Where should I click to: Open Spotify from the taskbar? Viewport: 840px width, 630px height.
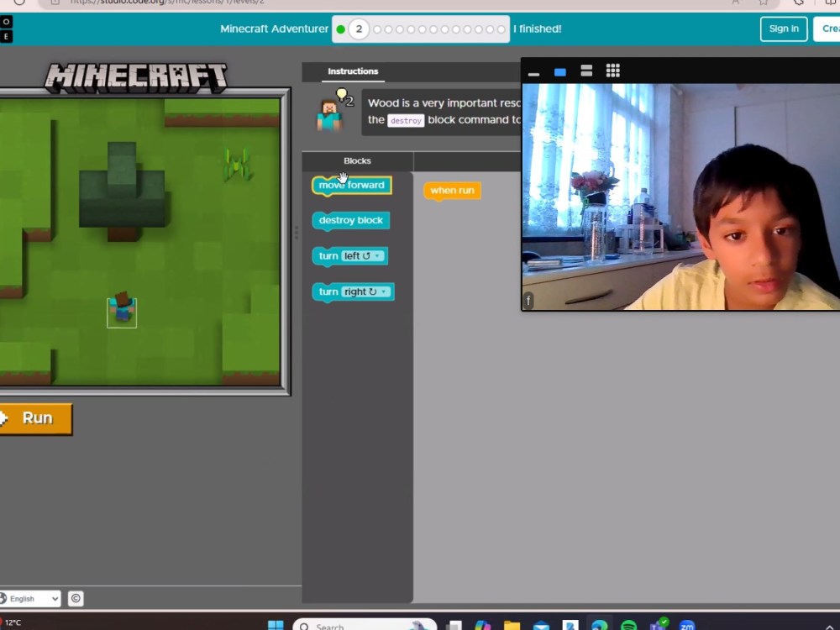pos(629,625)
